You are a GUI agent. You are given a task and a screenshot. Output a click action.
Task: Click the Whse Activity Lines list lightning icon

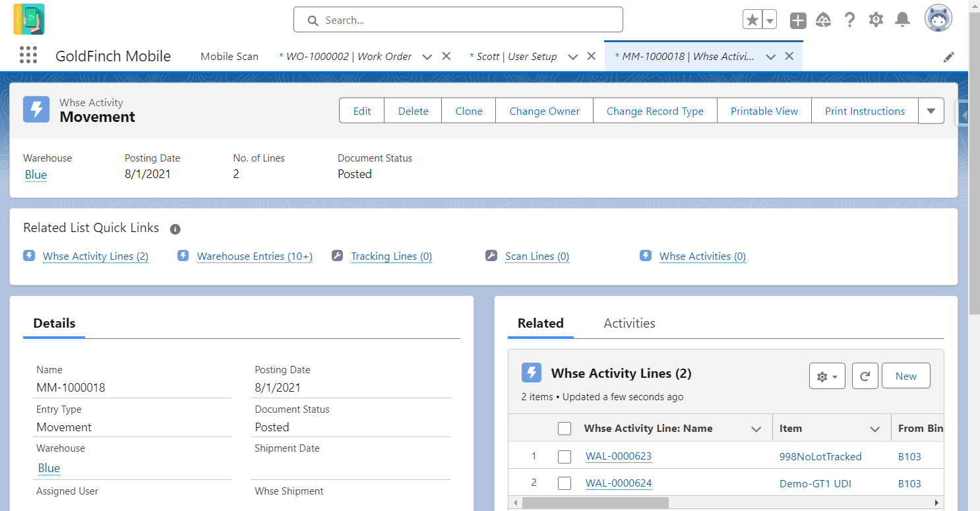click(532, 373)
